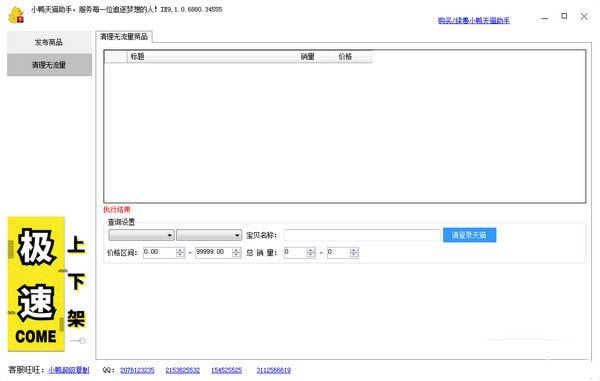Expand the second query settings dropdown

pos(209,235)
